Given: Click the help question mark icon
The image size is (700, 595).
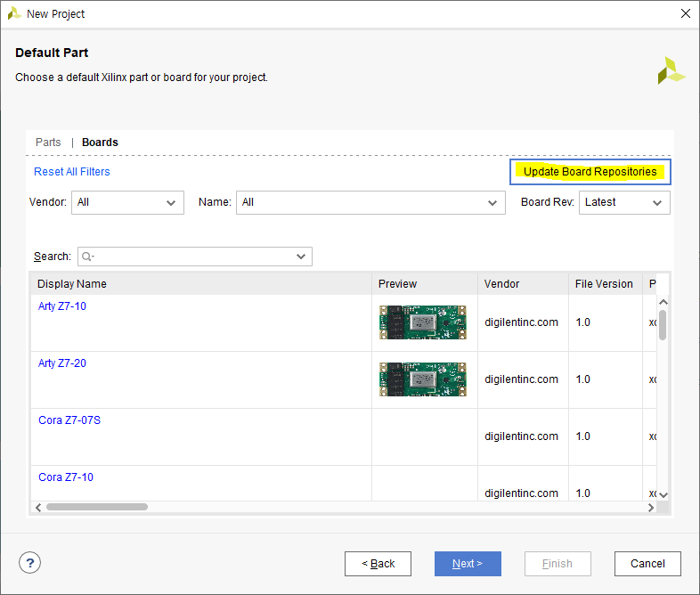Looking at the screenshot, I should coord(30,563).
